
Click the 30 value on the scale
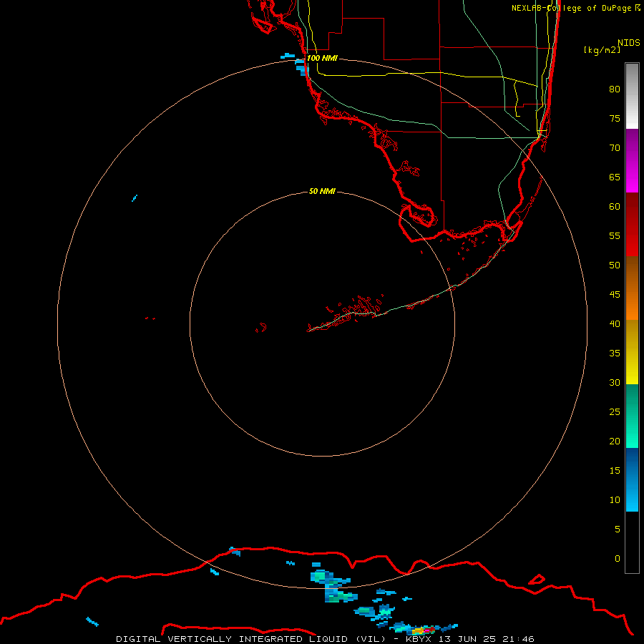tap(615, 382)
